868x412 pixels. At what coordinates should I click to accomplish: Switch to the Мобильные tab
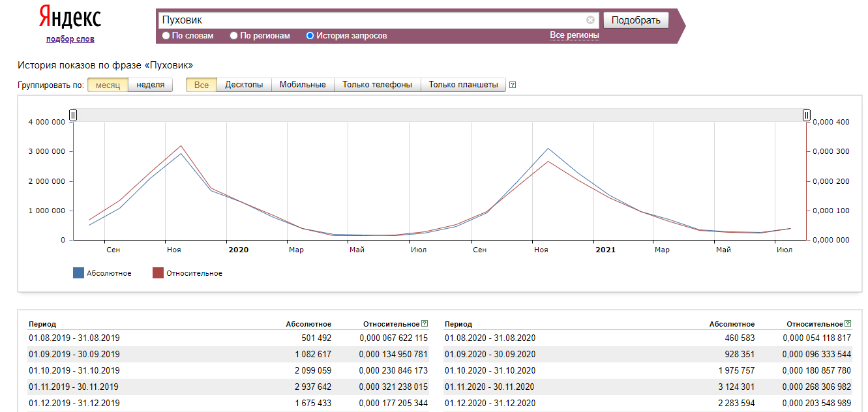pos(303,85)
